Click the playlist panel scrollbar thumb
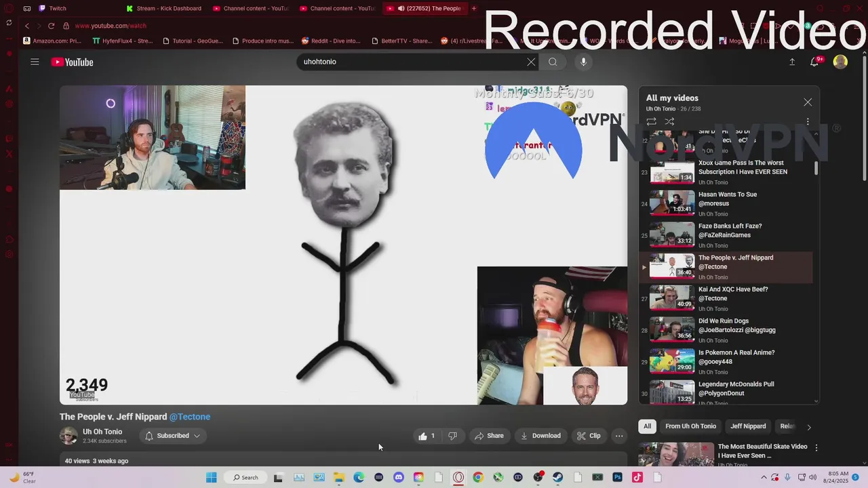868x488 pixels. point(816,167)
